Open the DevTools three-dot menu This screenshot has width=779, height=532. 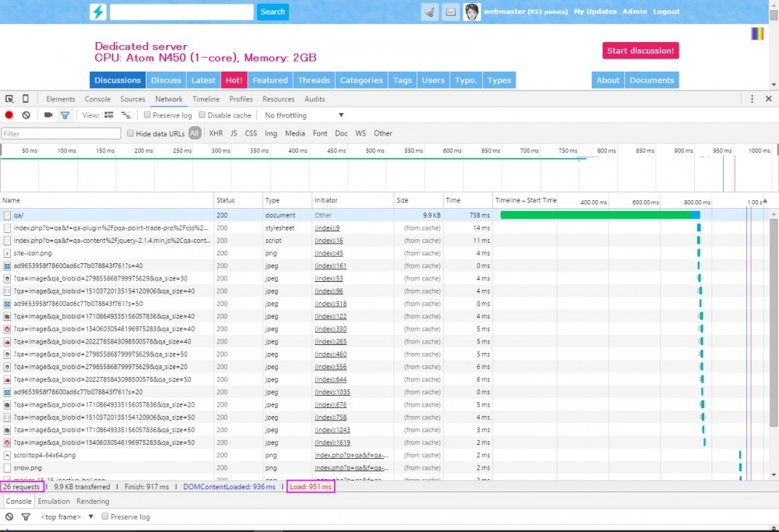752,99
